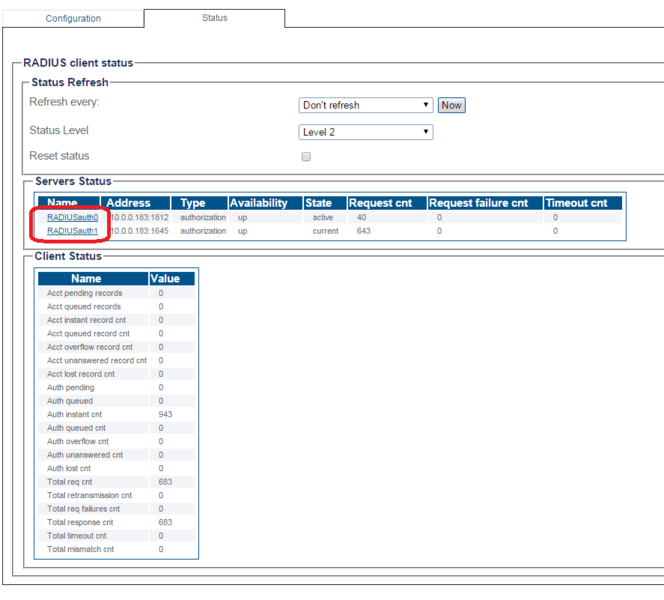
Task: Select the 'Auth queued cnt' row
Action: click(116, 428)
